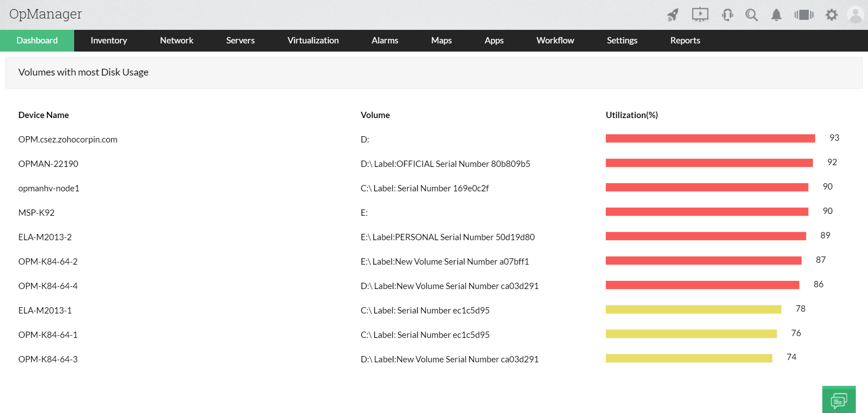Viewport: 868px width, 413px height.
Task: Switch to the Servers tab
Action: (x=240, y=41)
